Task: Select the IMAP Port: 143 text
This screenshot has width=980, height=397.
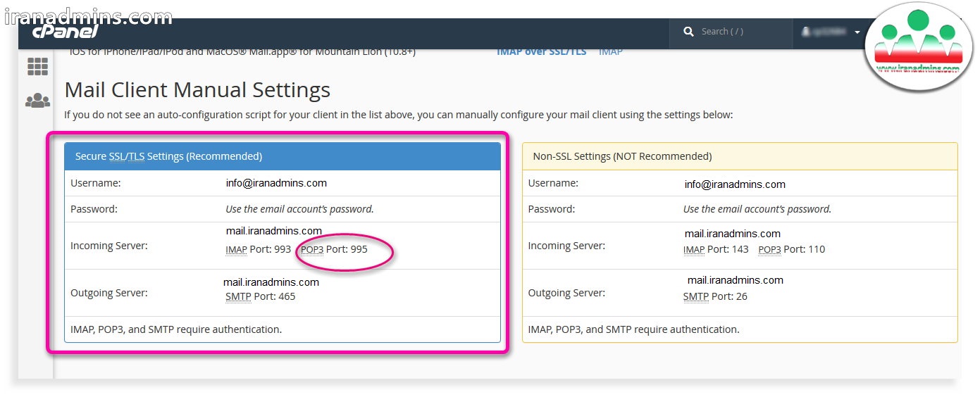Action: click(716, 249)
